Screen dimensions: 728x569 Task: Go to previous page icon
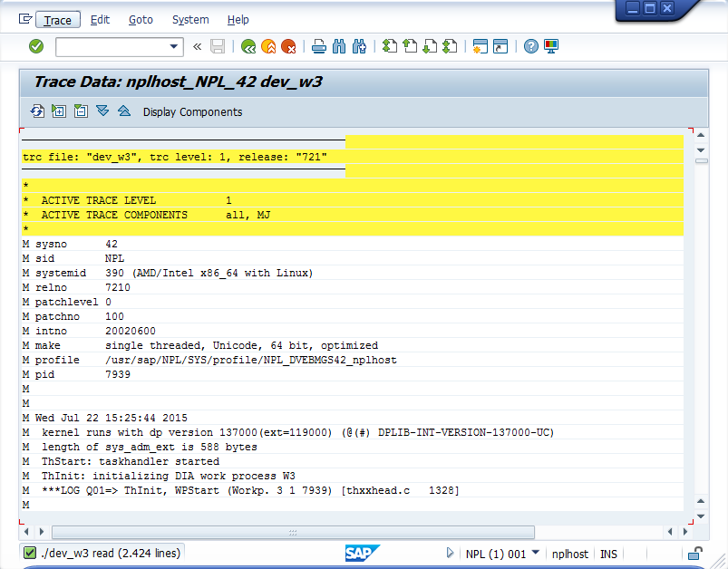410,46
